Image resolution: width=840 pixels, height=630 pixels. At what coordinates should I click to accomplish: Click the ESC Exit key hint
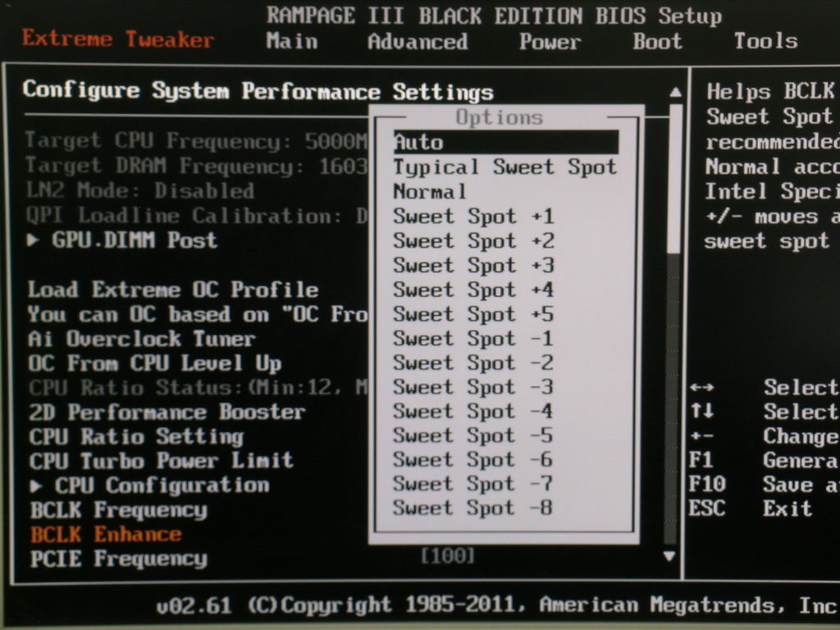coord(751,509)
